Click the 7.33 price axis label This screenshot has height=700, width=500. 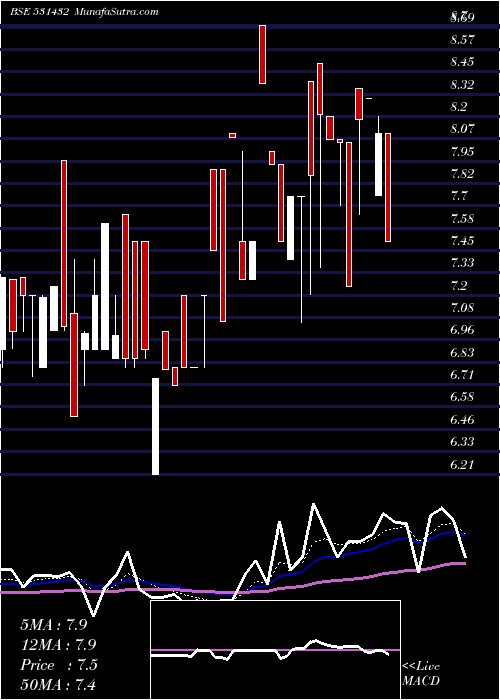(462, 263)
